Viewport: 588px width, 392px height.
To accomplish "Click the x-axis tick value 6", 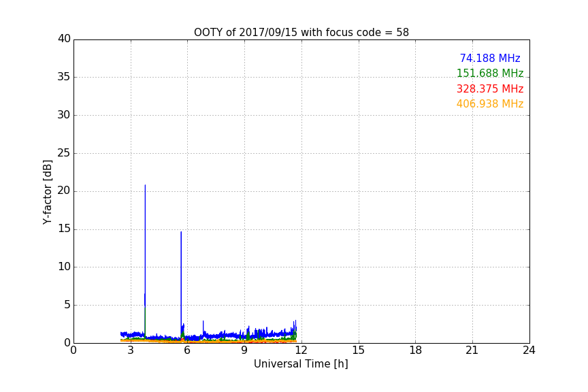I will [x=187, y=350].
